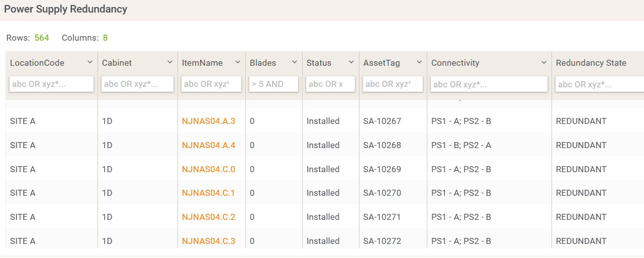Open the LocationCode column dropdown chevron
The width and height of the screenshot is (644, 258).
coord(90,62)
